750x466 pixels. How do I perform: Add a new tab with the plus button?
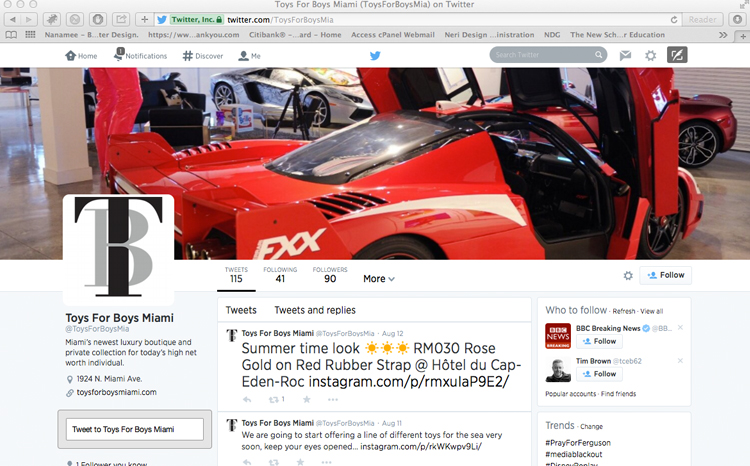144,20
